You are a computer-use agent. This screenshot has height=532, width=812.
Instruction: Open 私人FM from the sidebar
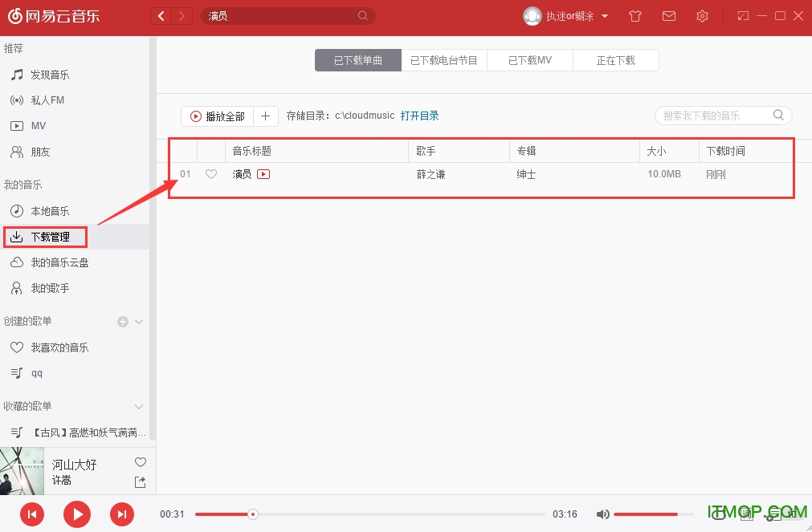(x=47, y=99)
